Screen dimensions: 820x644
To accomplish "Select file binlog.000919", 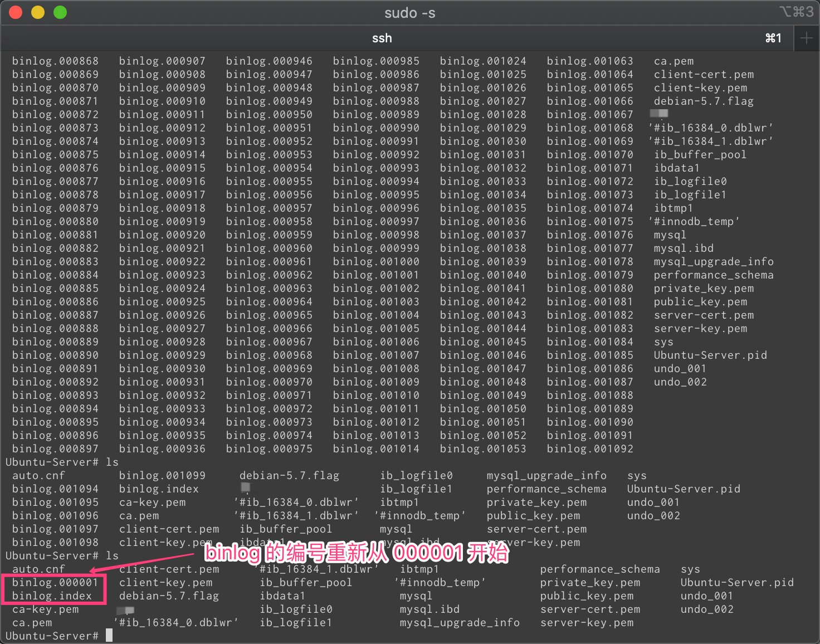I will coord(162,221).
